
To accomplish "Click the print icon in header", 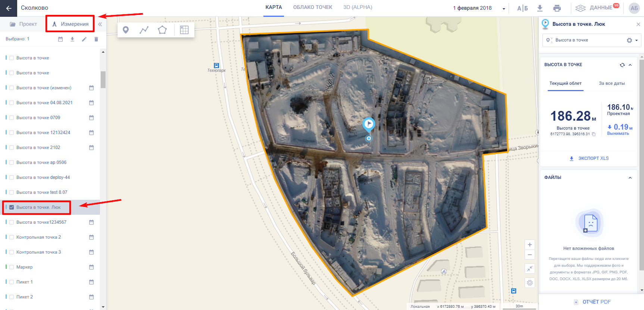I will point(557,8).
